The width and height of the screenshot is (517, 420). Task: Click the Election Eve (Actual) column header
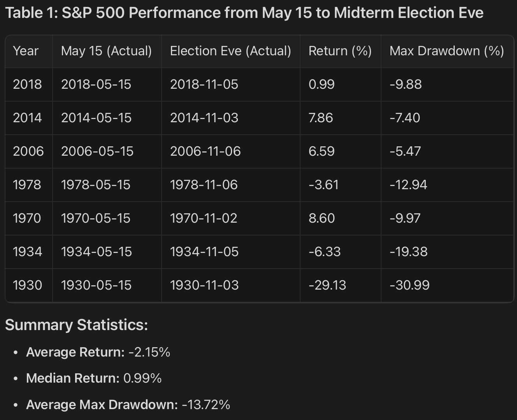point(230,51)
